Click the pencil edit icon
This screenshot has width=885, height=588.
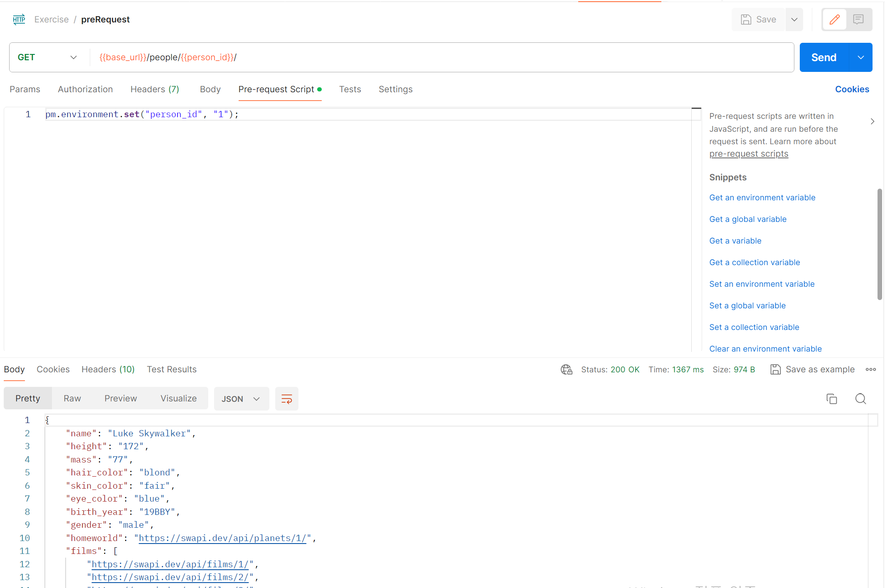(x=834, y=20)
